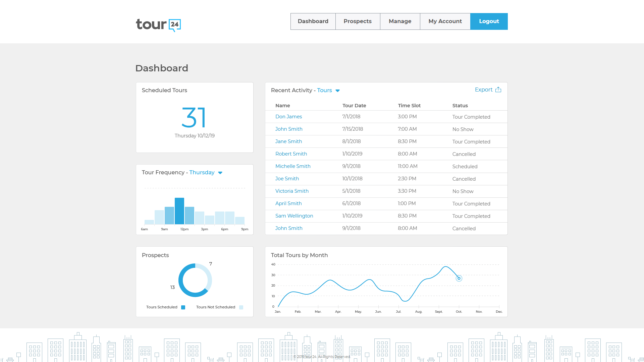644x362 pixels.
Task: Click the Tours Not Scheduled legend square
Action: coord(241,307)
